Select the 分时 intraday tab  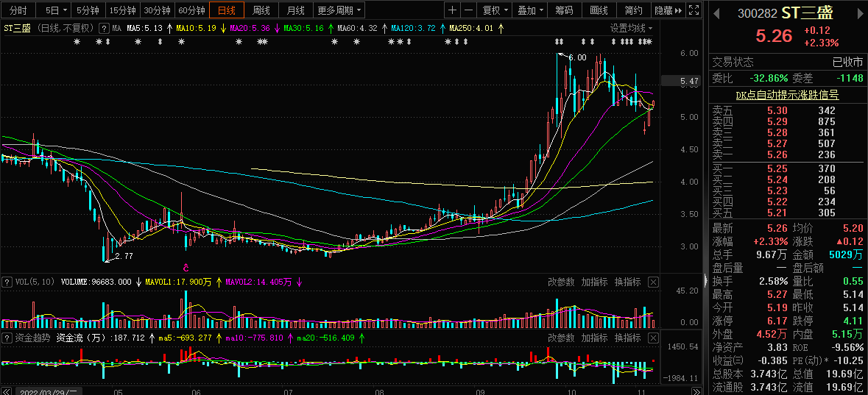18,10
